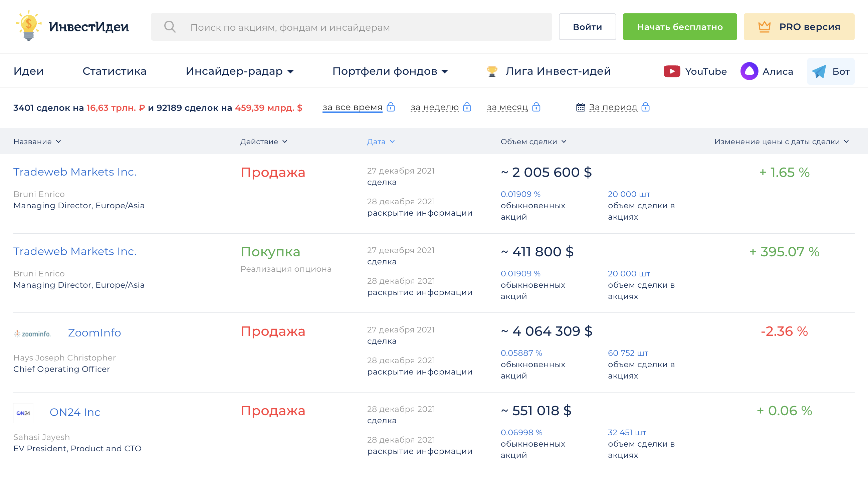The height and width of the screenshot is (490, 868).
Task: Click the PRO version crown icon
Action: [x=764, y=27]
